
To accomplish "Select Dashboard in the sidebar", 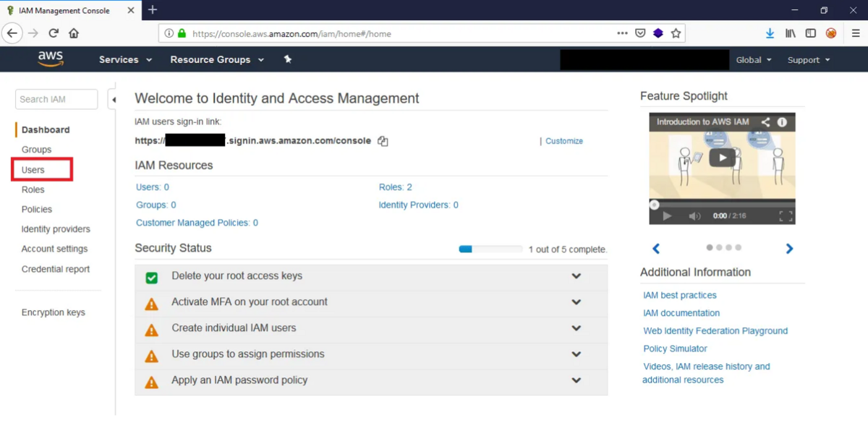I will [46, 130].
